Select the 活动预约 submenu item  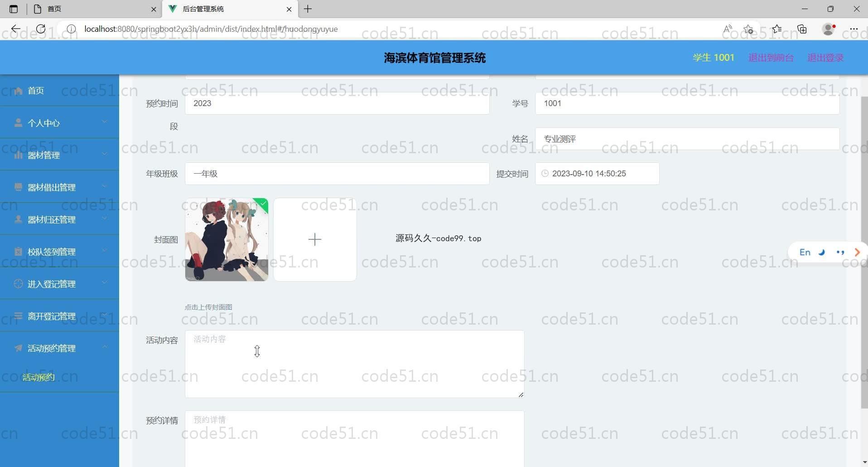tap(59, 377)
